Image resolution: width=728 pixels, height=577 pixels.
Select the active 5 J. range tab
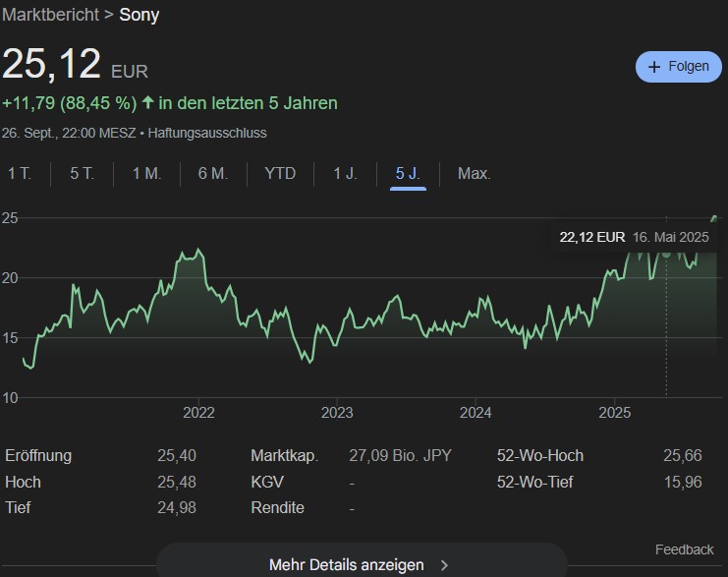click(x=408, y=174)
